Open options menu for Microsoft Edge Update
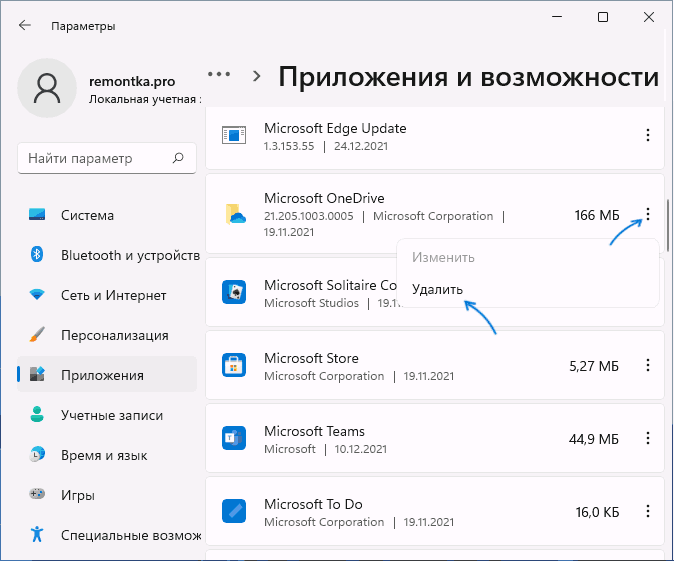The height and width of the screenshot is (561, 674). click(647, 135)
